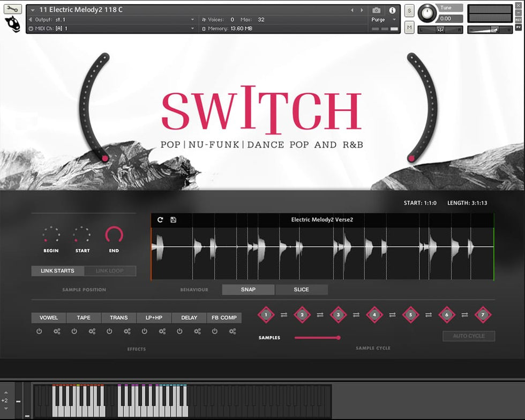Image resolution: width=525 pixels, height=420 pixels.
Task: Click swap arrows between samples 1 and 2
Action: pyautogui.click(x=284, y=314)
